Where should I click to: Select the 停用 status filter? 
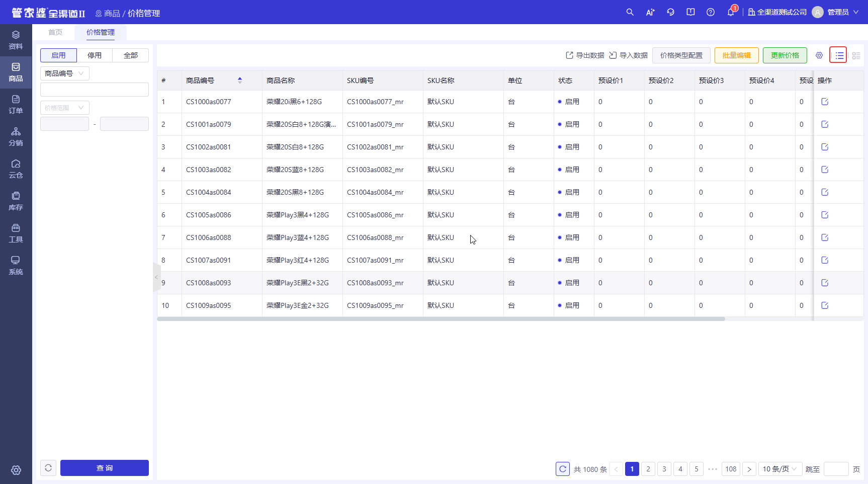click(x=95, y=55)
